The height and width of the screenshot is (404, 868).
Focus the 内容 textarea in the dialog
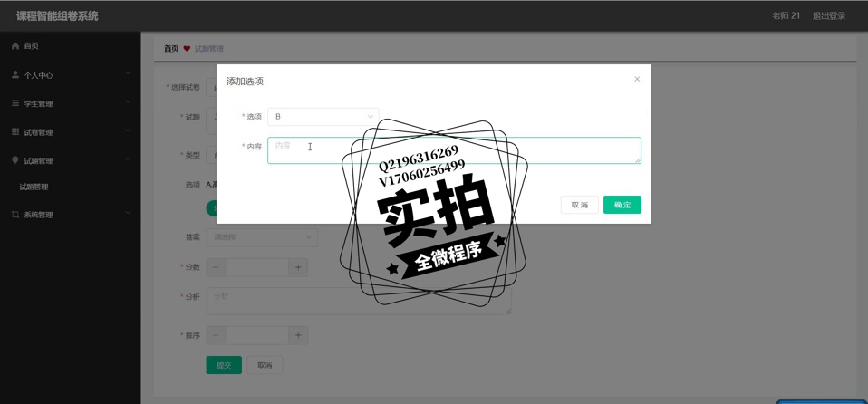coord(455,150)
